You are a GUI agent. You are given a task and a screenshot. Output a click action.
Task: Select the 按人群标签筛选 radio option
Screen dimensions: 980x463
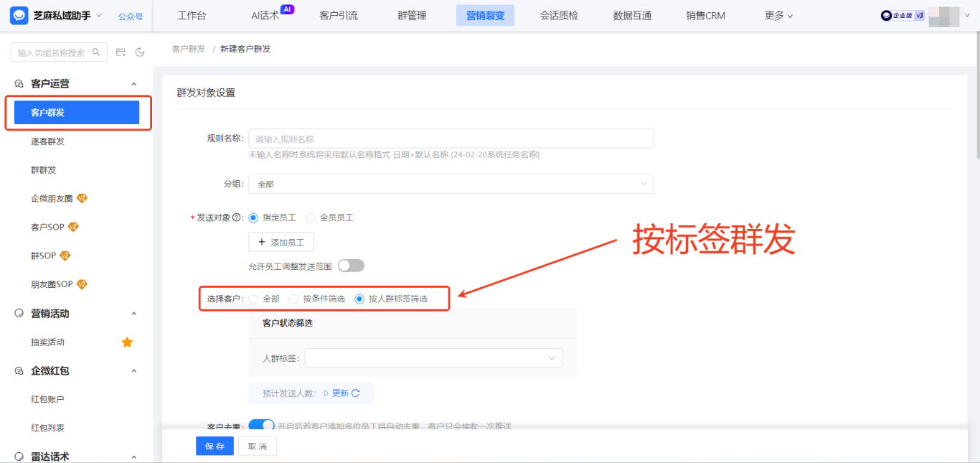coord(359,299)
